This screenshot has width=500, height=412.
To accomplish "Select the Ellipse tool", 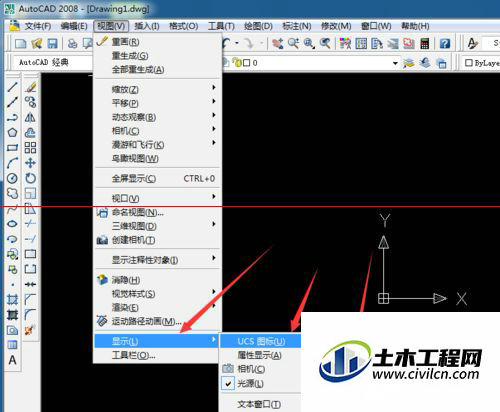I will [12, 223].
